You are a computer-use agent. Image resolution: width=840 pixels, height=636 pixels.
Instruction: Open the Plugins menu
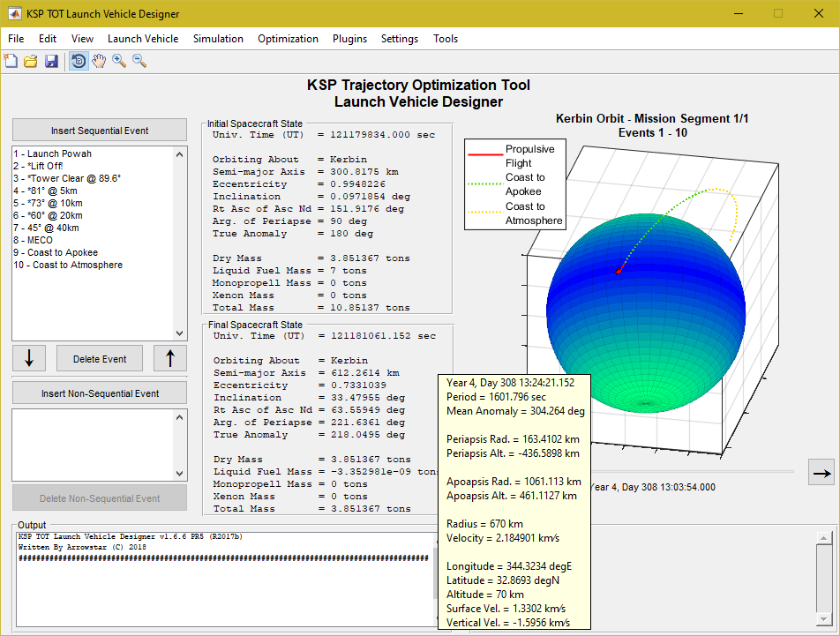click(349, 39)
